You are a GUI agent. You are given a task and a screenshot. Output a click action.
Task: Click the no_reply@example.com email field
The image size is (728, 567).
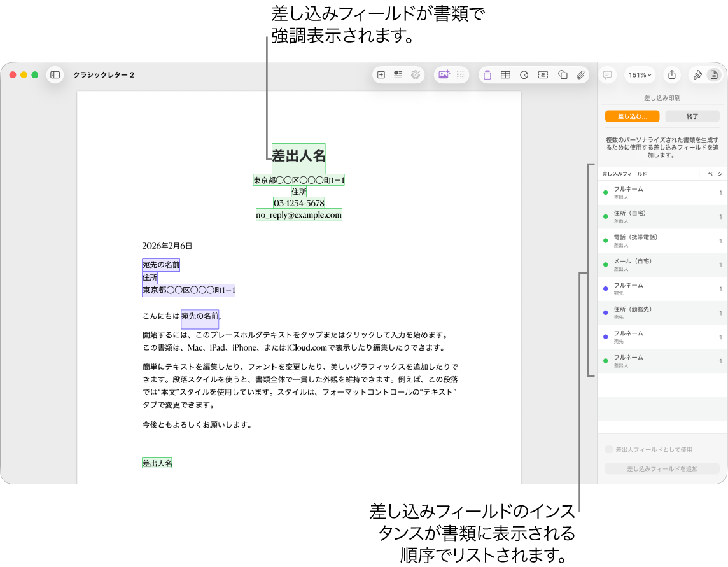pyautogui.click(x=299, y=214)
